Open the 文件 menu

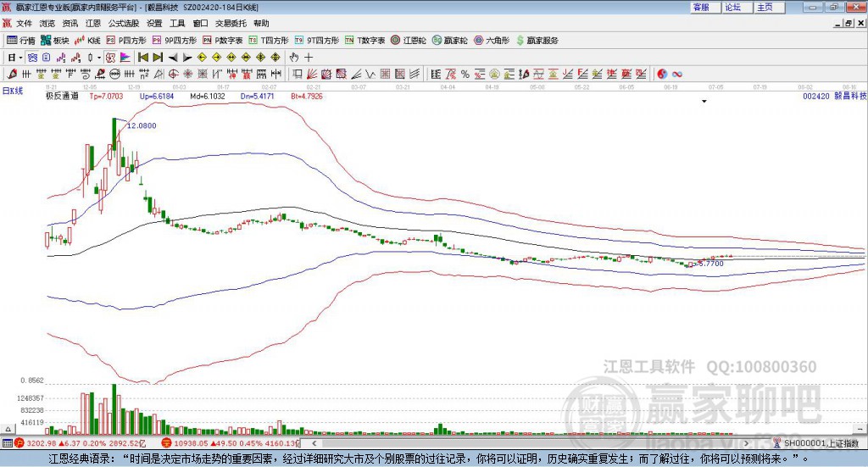(x=24, y=23)
